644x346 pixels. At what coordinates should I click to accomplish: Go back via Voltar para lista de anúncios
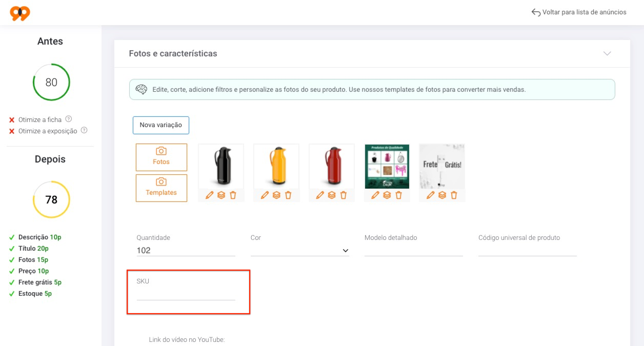(579, 12)
